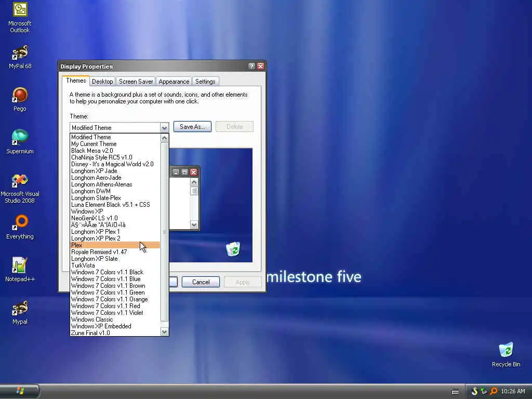The height and width of the screenshot is (399, 532).
Task: Select the Mypal desktop shortcut
Action: (20, 312)
